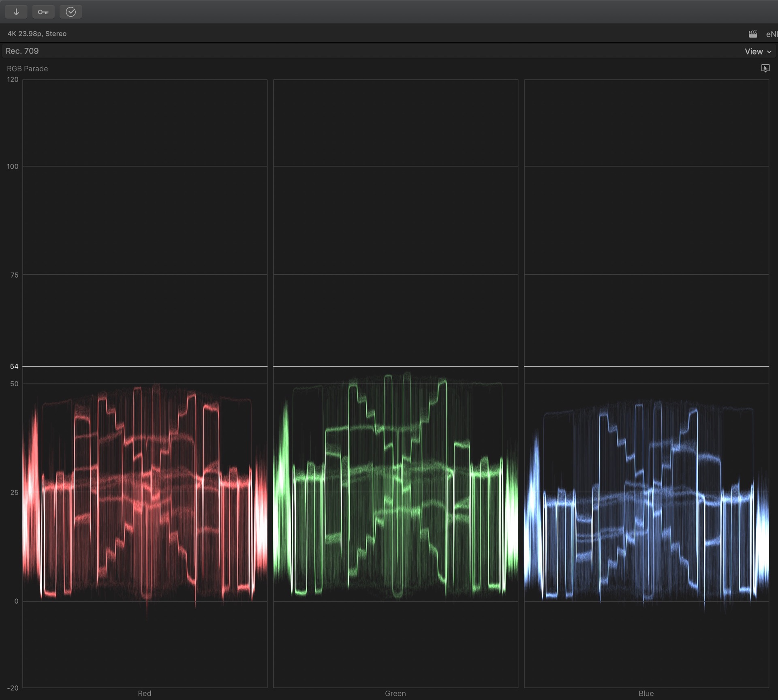Click the RGB Parade scope title
778x700 pixels.
[x=27, y=69]
